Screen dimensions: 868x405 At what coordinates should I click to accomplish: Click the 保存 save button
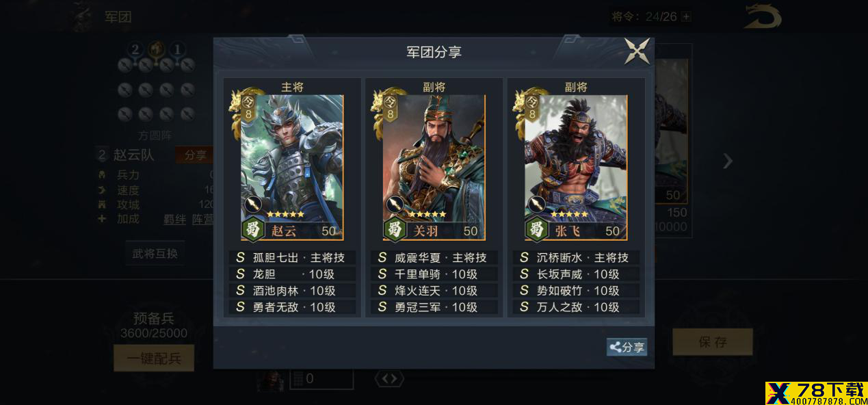pos(713,342)
